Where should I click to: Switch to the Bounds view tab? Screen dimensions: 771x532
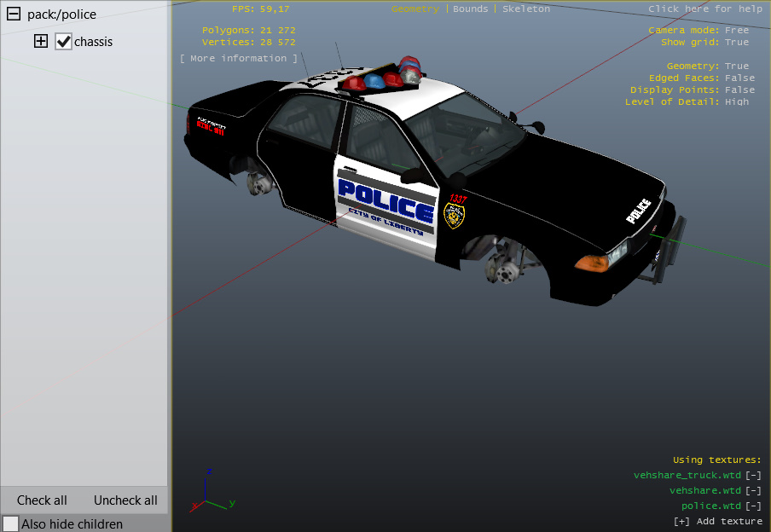click(471, 9)
